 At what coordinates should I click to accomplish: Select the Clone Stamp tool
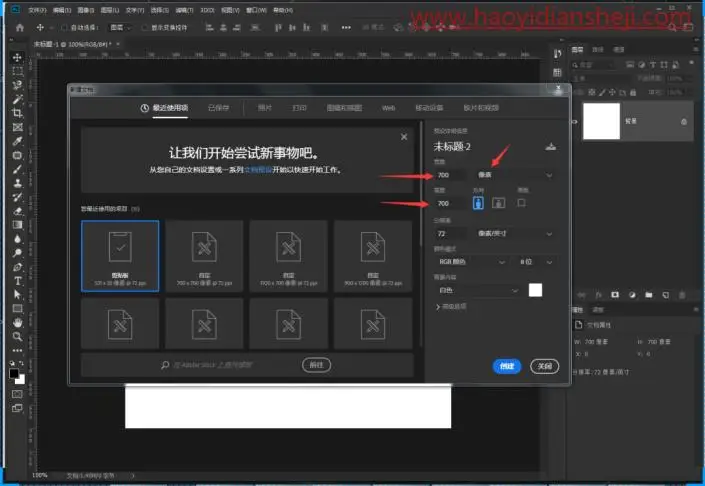17,183
